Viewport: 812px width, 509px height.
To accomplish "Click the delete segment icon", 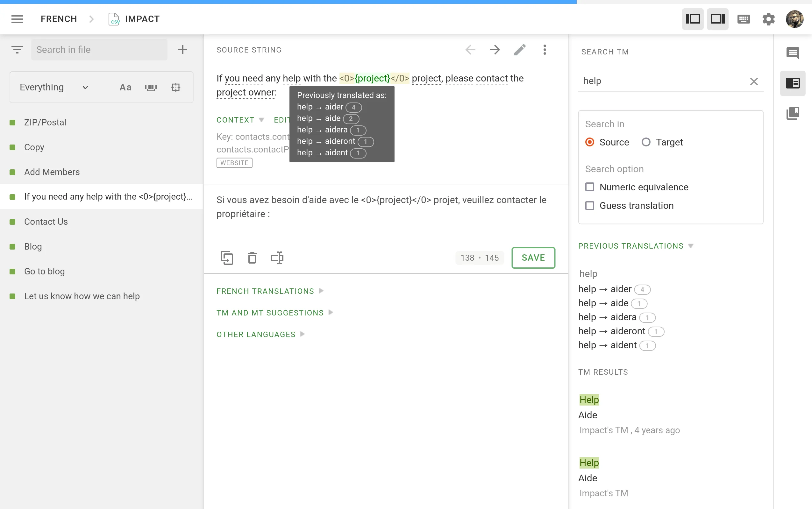I will pyautogui.click(x=253, y=258).
